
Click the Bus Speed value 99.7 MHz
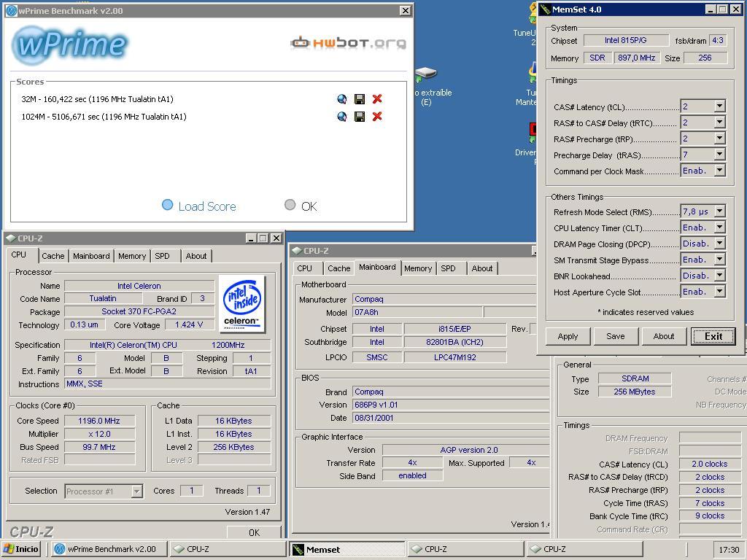click(99, 447)
